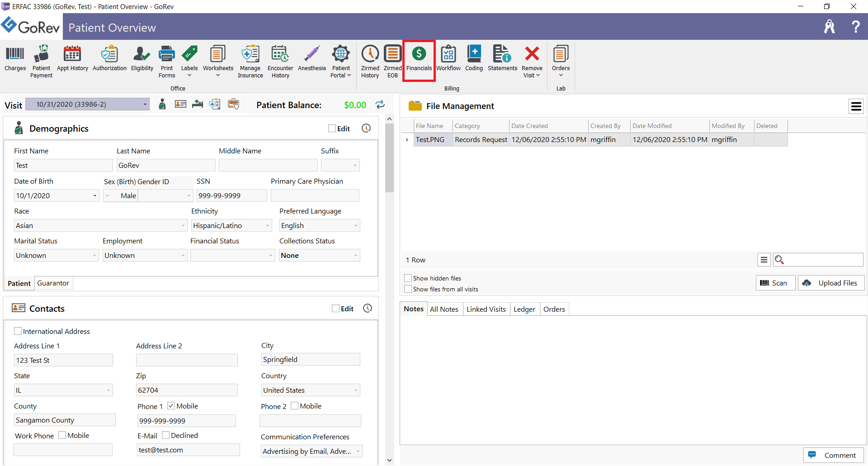Open the Workflow tool
The image size is (868, 466).
[448, 59]
